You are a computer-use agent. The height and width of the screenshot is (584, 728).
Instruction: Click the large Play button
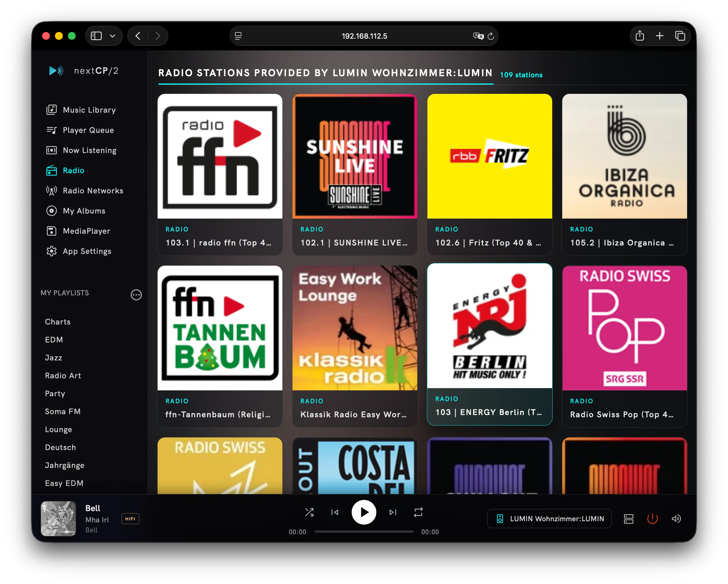tap(364, 512)
